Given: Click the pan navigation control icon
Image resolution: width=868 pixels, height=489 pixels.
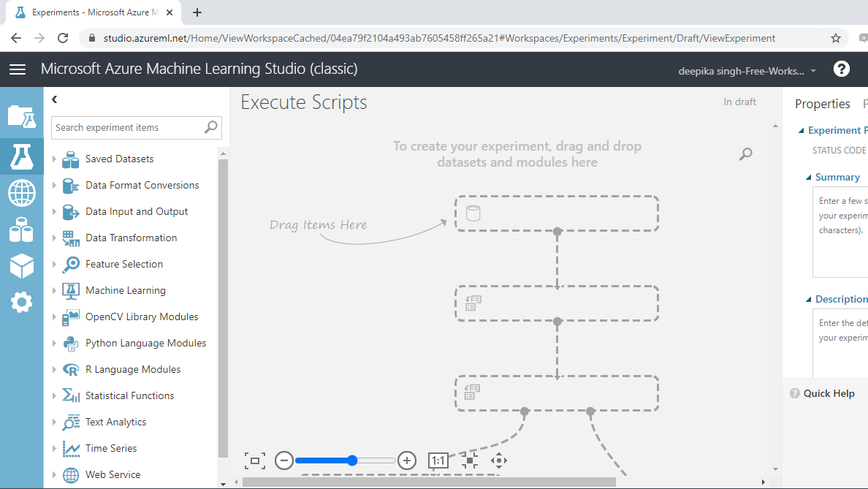Looking at the screenshot, I should 499,460.
